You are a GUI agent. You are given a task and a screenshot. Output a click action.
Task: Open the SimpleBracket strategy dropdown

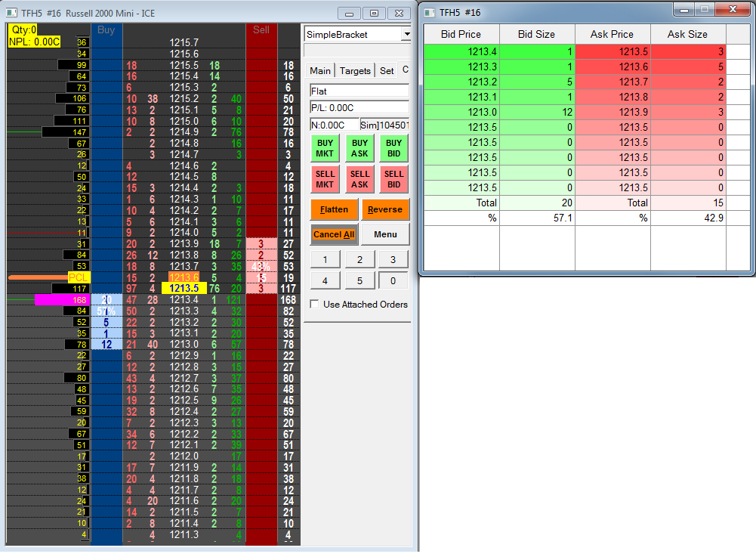pos(407,34)
